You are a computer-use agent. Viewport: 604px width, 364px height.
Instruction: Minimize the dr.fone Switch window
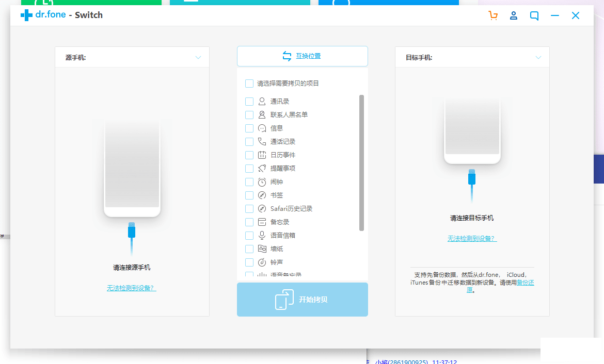tap(554, 16)
